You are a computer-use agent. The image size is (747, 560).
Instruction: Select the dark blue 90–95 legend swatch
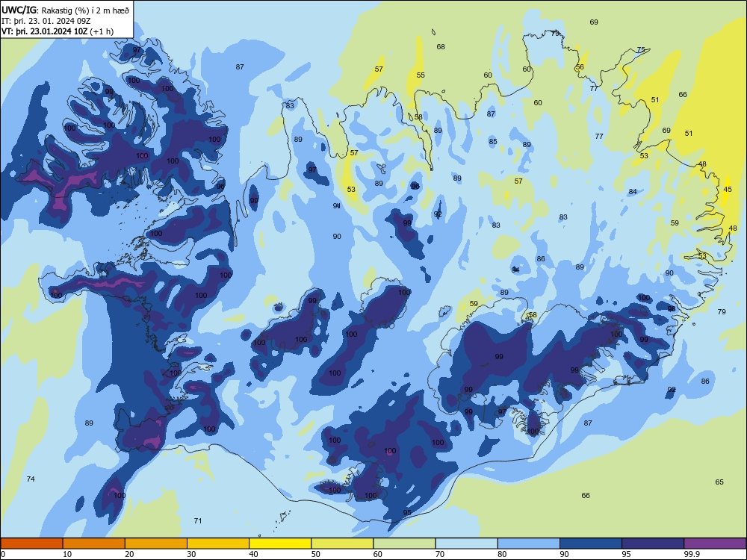coord(591,544)
